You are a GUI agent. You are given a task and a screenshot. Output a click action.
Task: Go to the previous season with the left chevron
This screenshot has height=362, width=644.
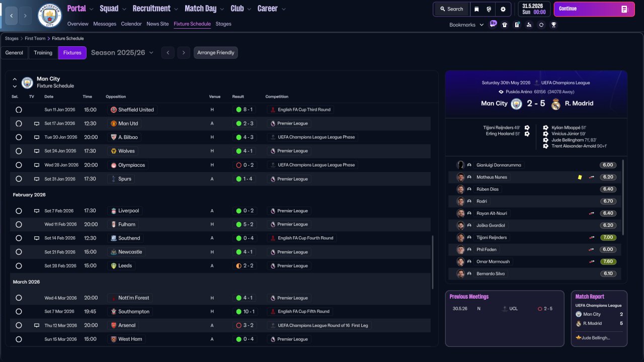pos(168,53)
